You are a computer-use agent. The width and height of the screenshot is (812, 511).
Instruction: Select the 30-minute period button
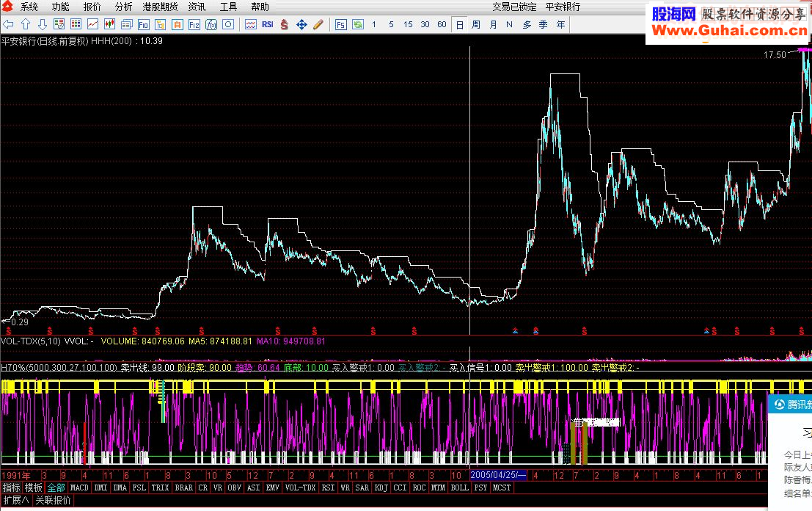coord(425,24)
